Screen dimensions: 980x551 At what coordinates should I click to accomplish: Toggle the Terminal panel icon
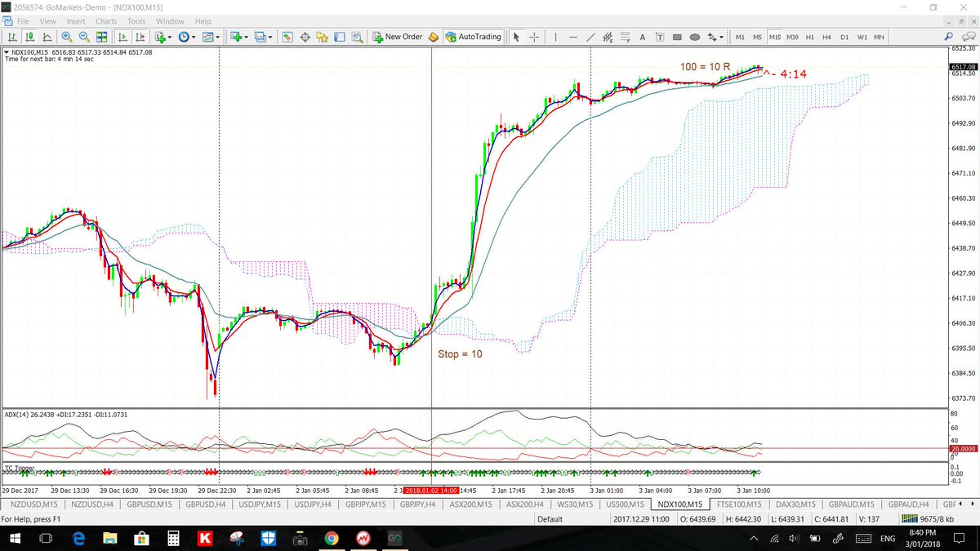pos(340,37)
